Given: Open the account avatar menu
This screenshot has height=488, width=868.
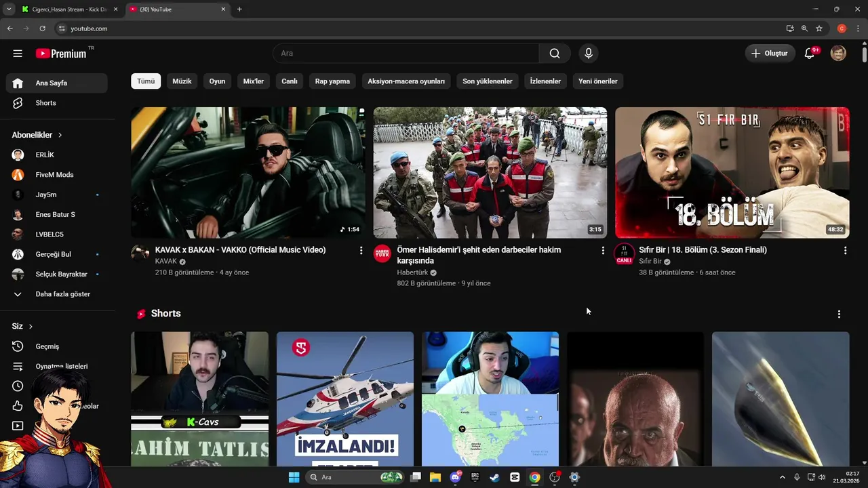Looking at the screenshot, I should coord(838,54).
